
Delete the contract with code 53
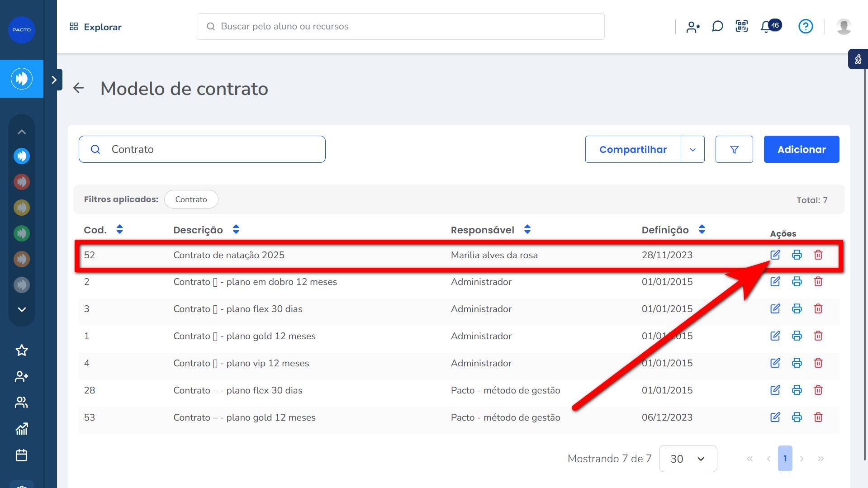[818, 417]
